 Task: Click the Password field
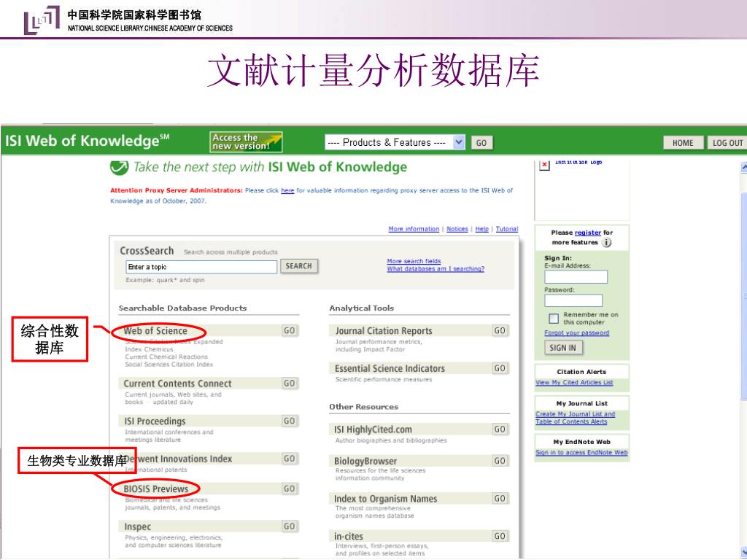(573, 300)
